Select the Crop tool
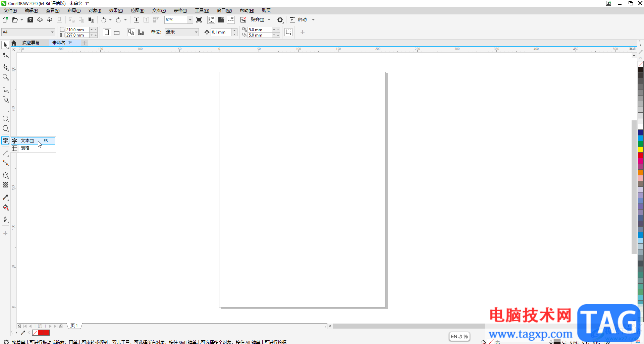This screenshot has width=644, height=344. (5, 67)
